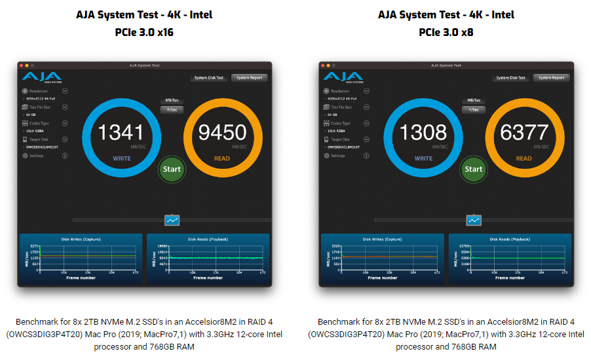Image resolution: width=591 pixels, height=364 pixels.
Task: Open the Settings arrow in the x8 window
Action: pyautogui.click(x=366, y=156)
